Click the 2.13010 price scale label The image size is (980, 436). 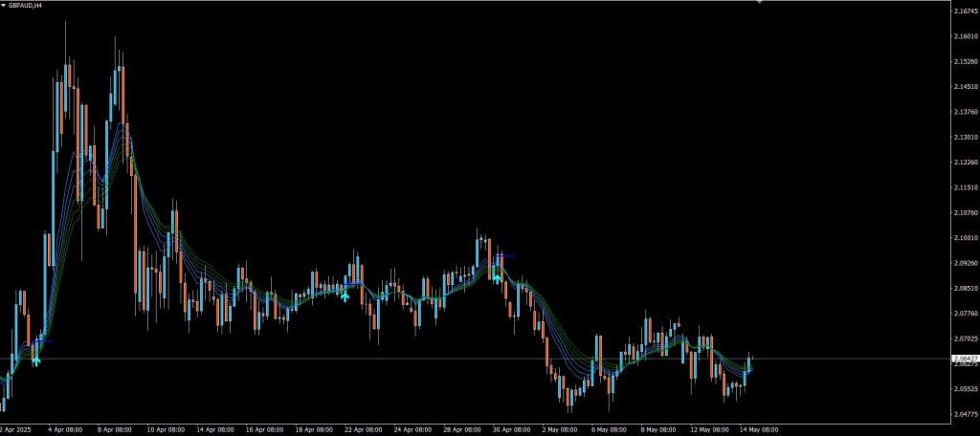point(965,137)
